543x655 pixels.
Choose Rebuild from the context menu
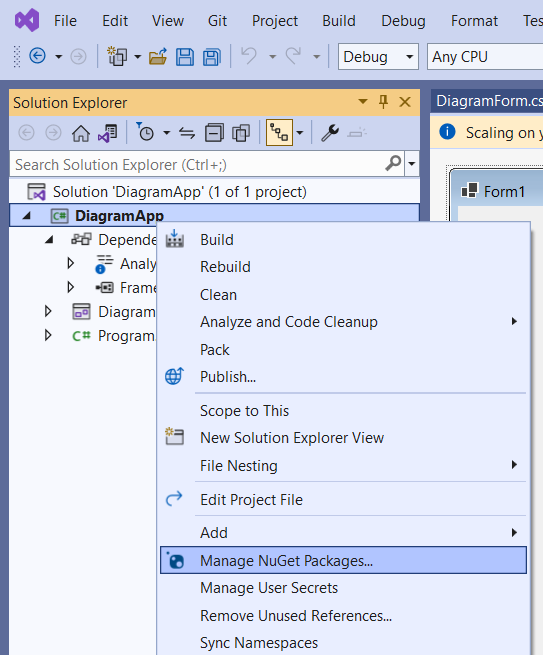225,267
